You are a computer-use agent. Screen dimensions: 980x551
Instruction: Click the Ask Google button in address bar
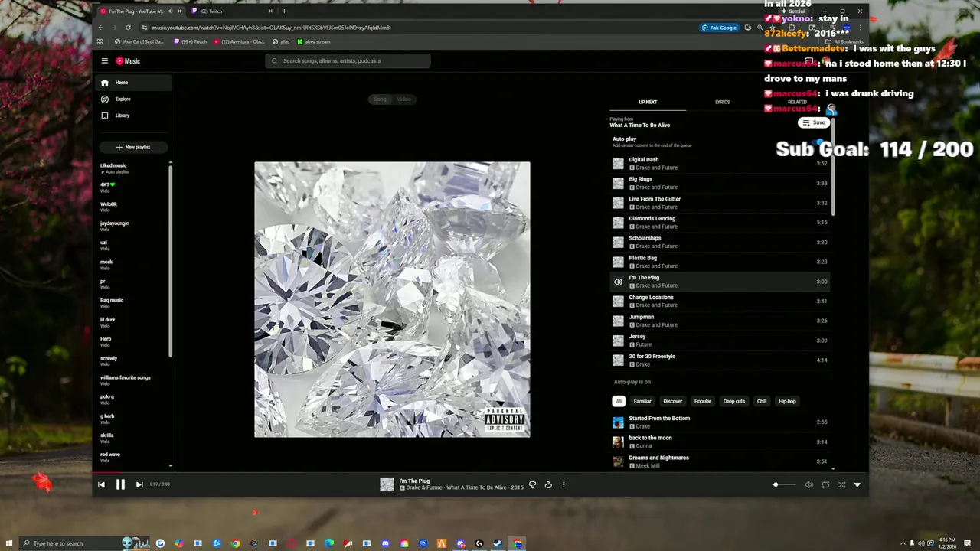[x=720, y=28]
